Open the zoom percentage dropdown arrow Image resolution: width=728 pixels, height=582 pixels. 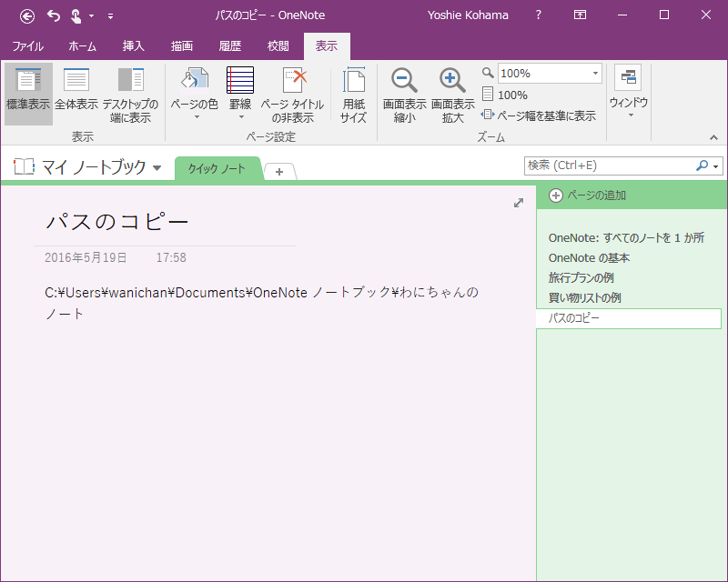(595, 74)
